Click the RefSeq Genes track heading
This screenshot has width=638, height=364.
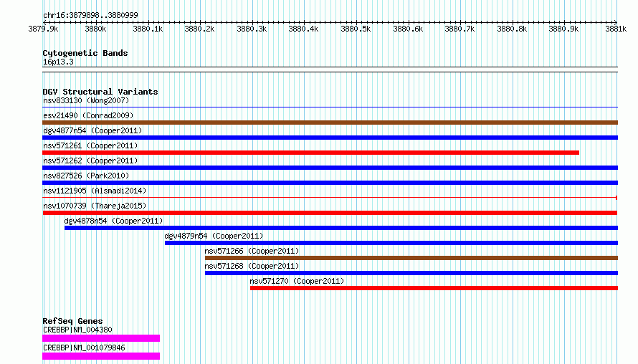pyautogui.click(x=72, y=321)
